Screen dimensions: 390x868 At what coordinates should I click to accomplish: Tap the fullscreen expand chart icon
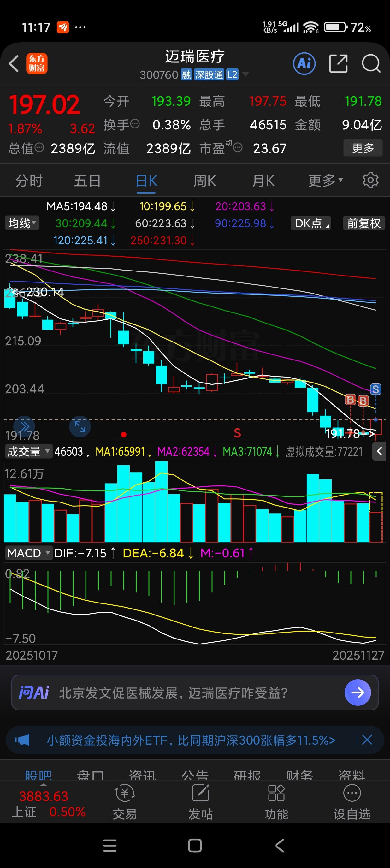(80, 427)
